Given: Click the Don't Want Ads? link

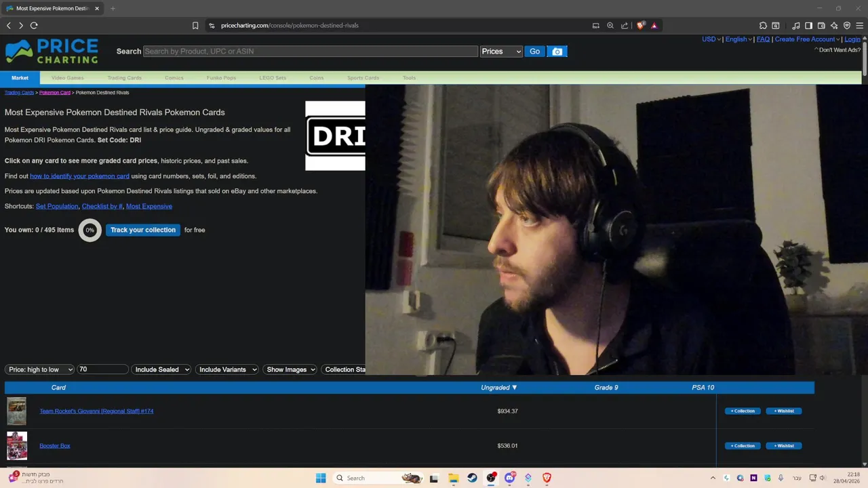Looking at the screenshot, I should 840,50.
